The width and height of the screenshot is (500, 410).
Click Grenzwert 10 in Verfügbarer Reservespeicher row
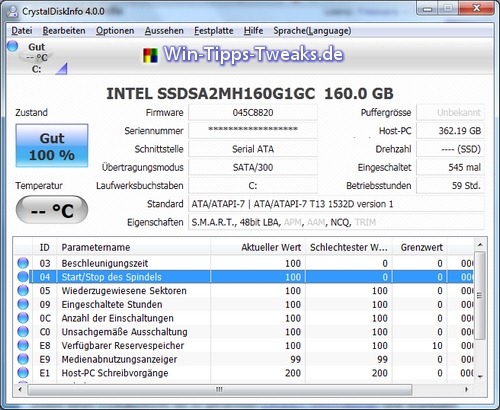(437, 345)
